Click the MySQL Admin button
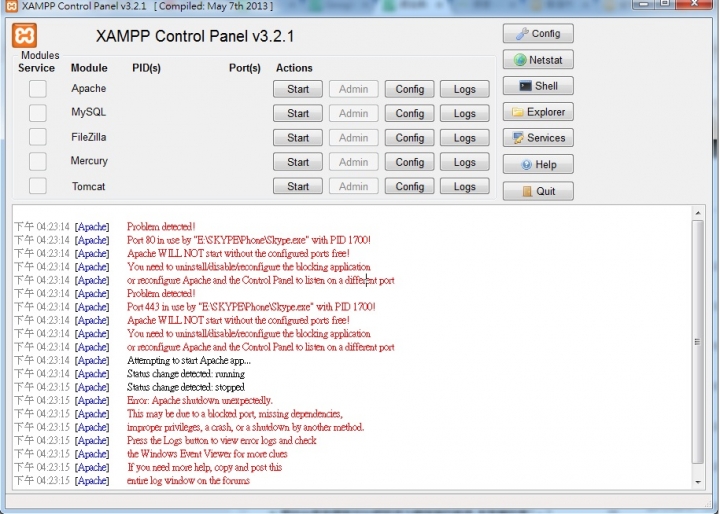Image resolution: width=720 pixels, height=514 pixels. tap(354, 113)
